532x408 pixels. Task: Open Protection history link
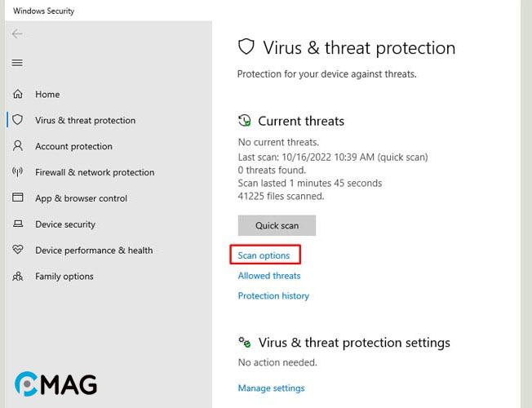click(273, 296)
